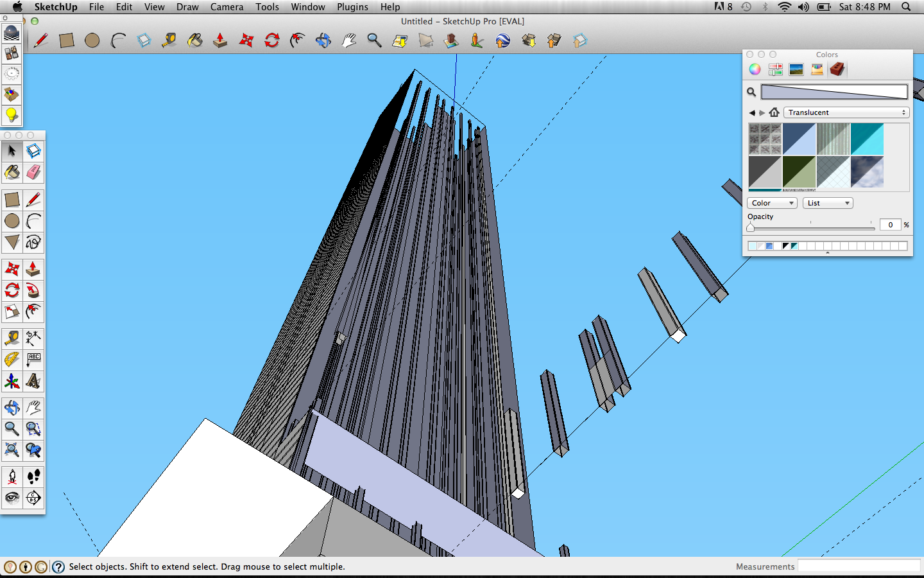
Task: Open the Camera menu
Action: (227, 7)
